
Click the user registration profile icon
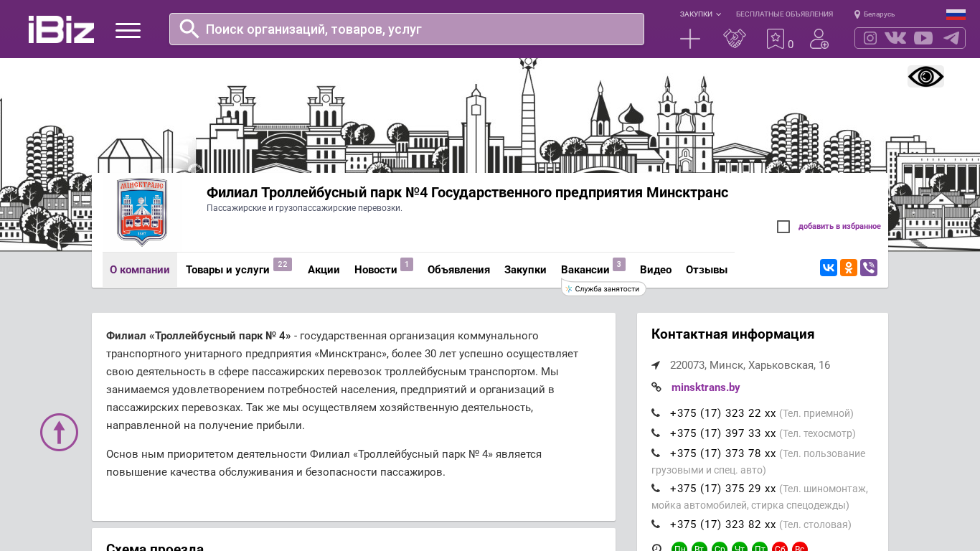pos(819,39)
